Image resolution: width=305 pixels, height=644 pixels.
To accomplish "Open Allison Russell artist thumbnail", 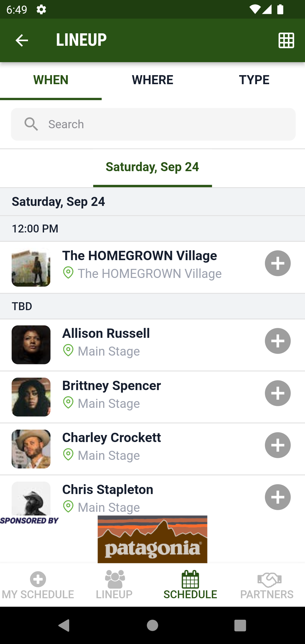I will point(31,345).
